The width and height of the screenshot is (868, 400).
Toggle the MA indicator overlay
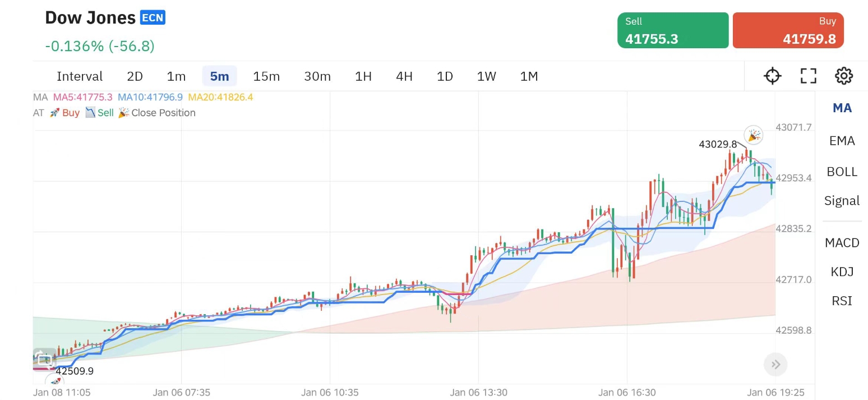842,108
